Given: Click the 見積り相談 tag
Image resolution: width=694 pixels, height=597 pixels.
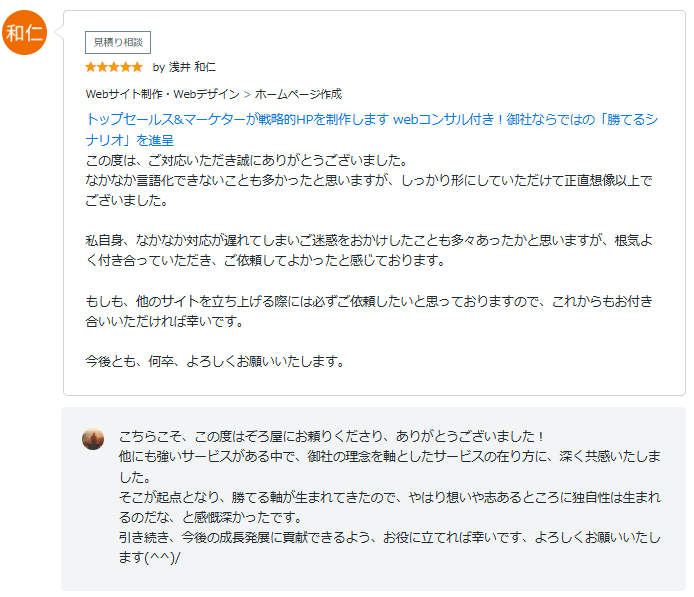Looking at the screenshot, I should click(x=118, y=42).
